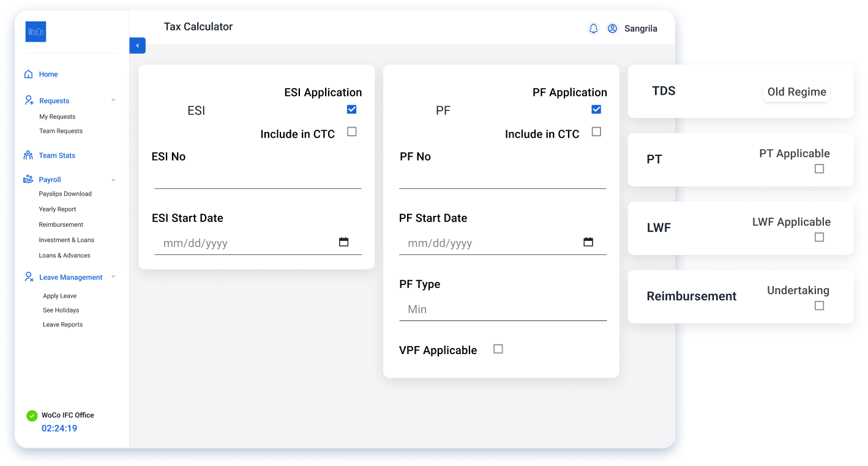Screen dimensions: 868x466
Task: Open Team Requests menu item
Action: pyautogui.click(x=61, y=131)
